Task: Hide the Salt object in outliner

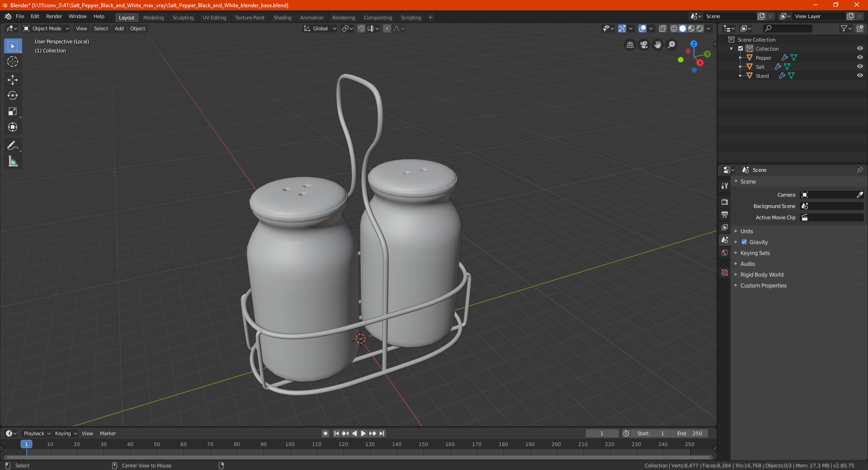Action: click(x=860, y=66)
